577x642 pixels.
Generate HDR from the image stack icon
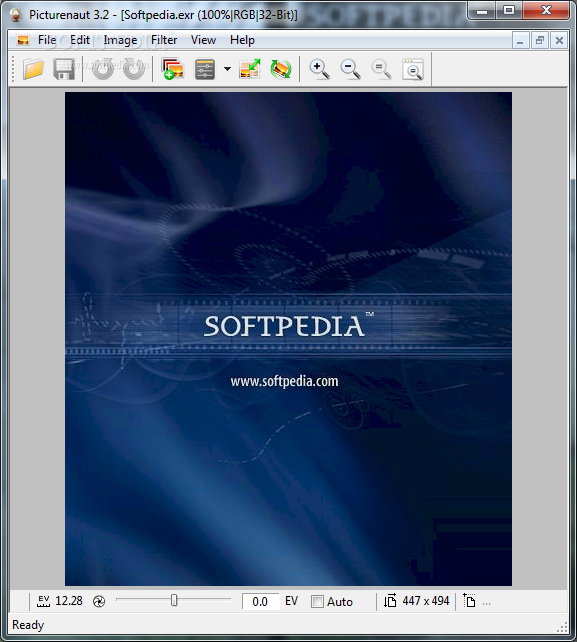click(x=172, y=69)
